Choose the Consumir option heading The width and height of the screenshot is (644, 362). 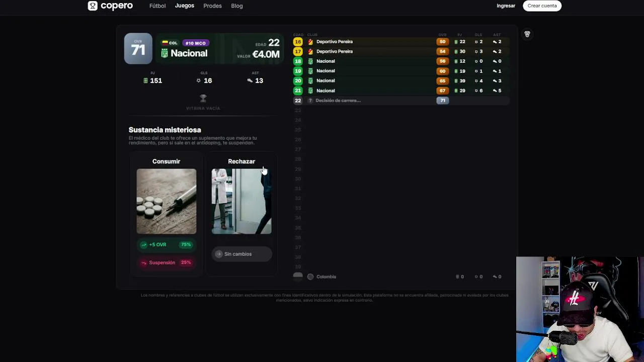(x=166, y=161)
